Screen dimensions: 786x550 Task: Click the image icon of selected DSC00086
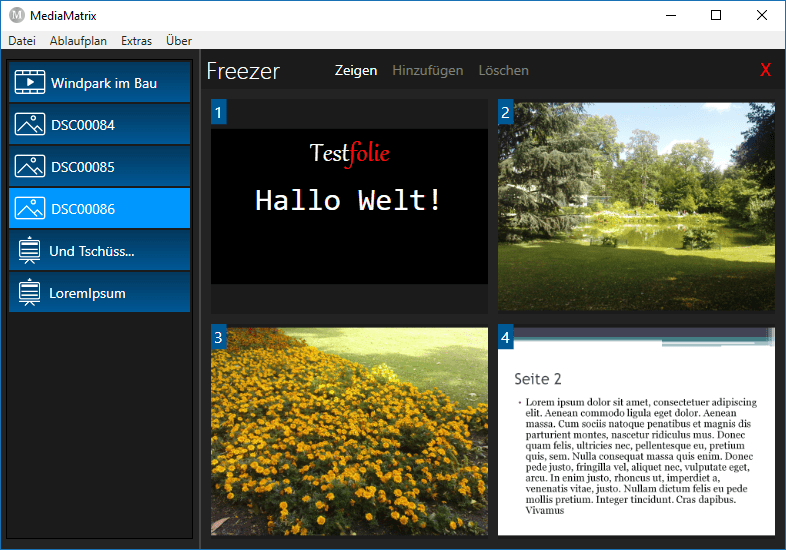30,209
